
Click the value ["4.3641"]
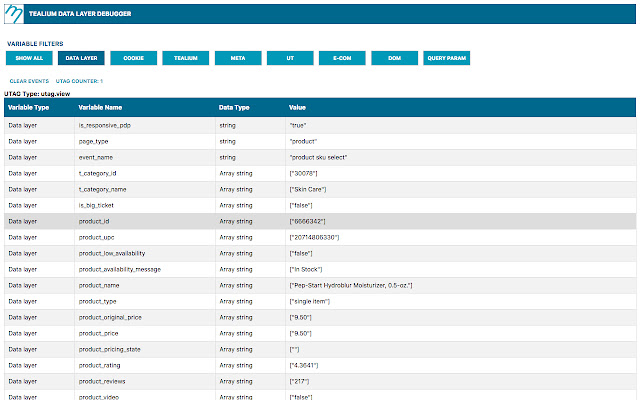[304, 365]
